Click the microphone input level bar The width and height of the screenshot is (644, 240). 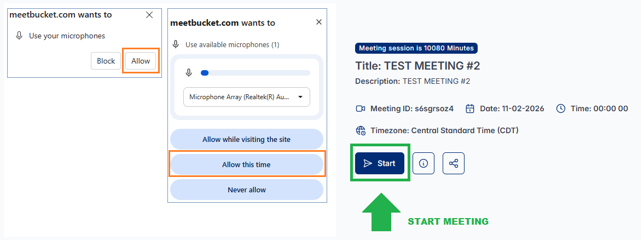tap(255, 72)
